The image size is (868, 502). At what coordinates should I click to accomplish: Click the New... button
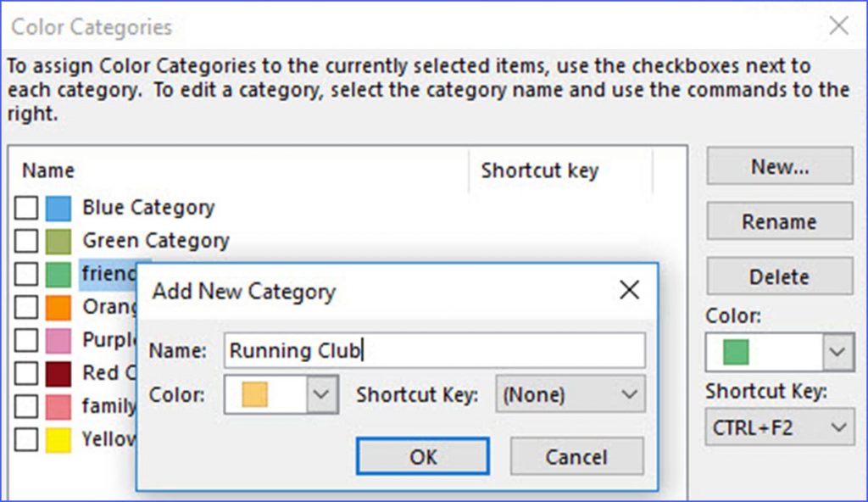[x=780, y=165]
